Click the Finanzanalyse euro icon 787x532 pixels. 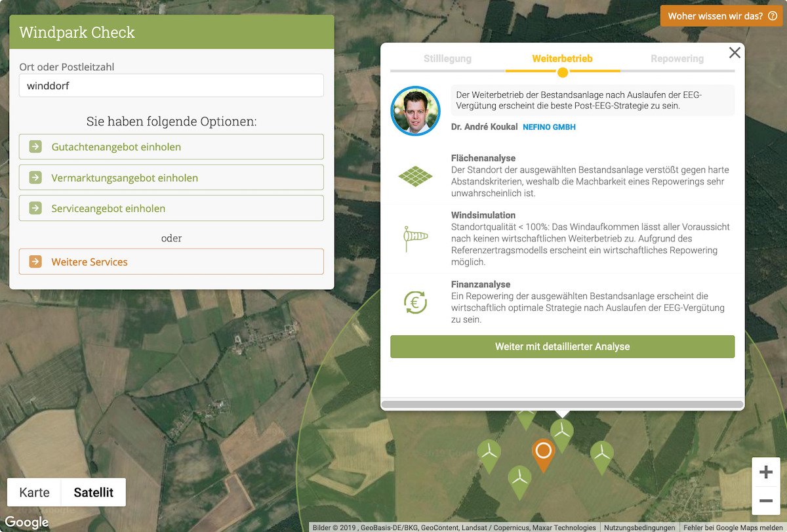[x=416, y=302]
